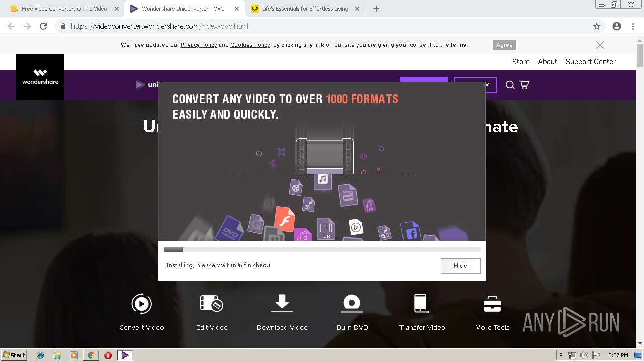The image size is (644, 362).
Task: Click the Wondershare logo
Action: [40, 77]
